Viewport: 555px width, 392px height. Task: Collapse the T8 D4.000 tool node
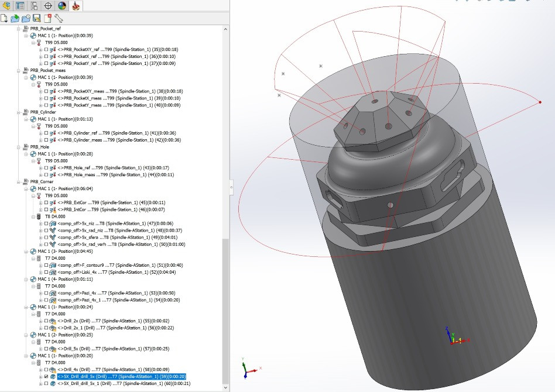(33, 216)
